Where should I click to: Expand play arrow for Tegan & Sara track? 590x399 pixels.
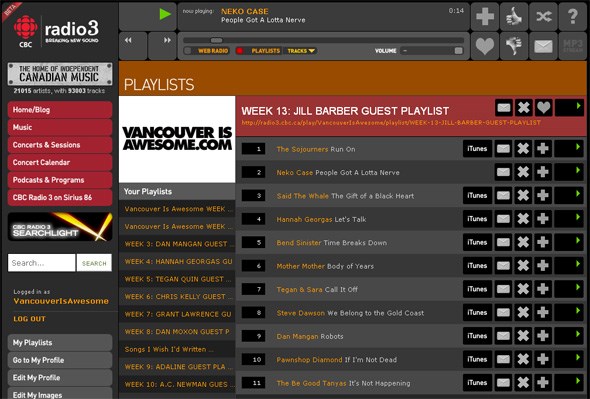click(569, 289)
